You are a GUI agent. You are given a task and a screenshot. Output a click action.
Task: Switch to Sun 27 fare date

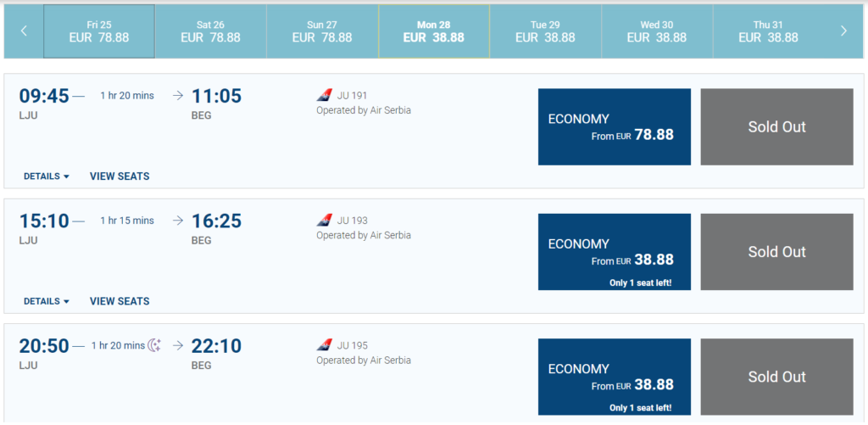(322, 31)
